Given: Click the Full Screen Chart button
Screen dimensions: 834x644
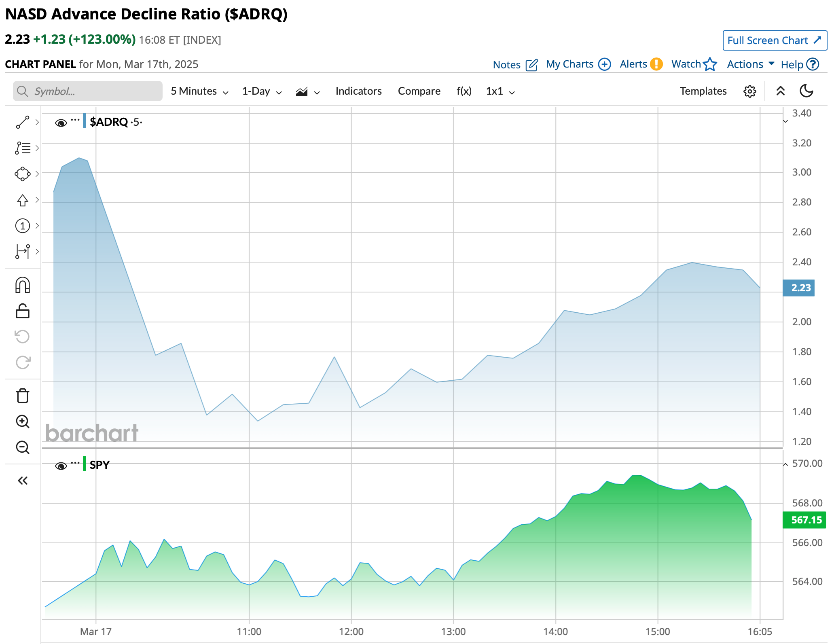Looking at the screenshot, I should [774, 40].
